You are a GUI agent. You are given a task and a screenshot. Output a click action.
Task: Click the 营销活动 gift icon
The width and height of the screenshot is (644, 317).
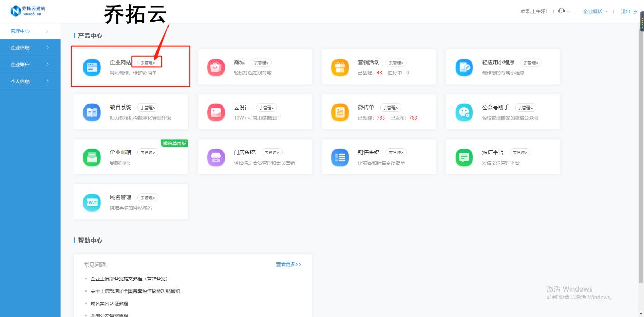click(340, 66)
